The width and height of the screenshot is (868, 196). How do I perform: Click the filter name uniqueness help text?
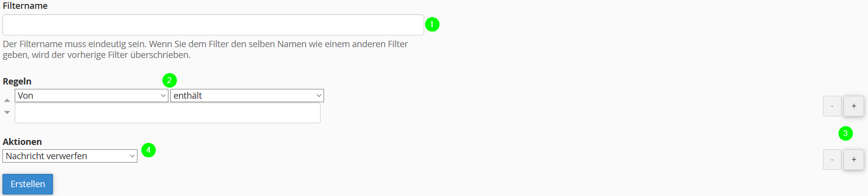point(205,50)
